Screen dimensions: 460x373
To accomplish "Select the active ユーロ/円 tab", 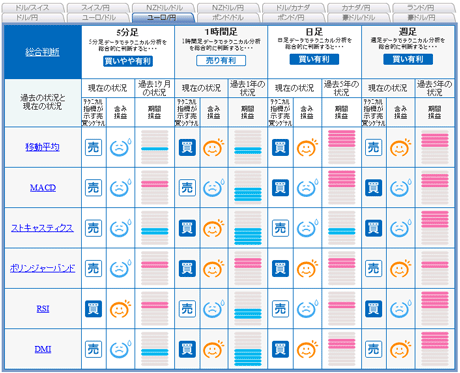I will click(163, 17).
